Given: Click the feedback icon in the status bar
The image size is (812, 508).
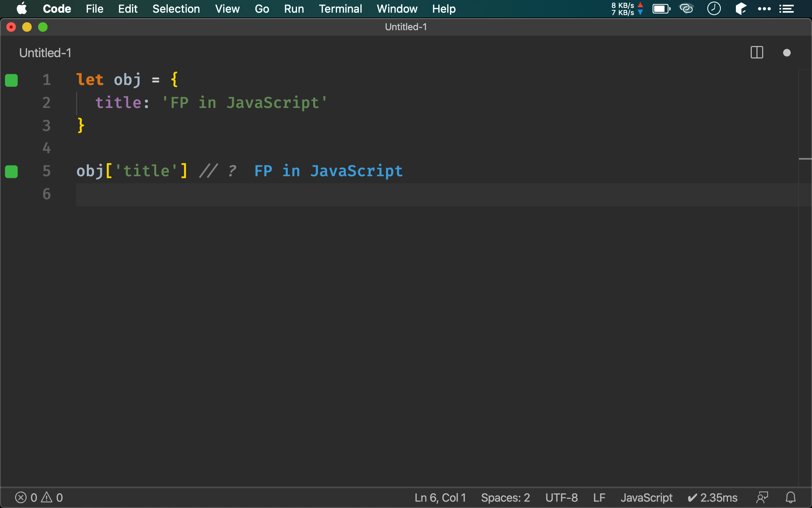Looking at the screenshot, I should 762,497.
